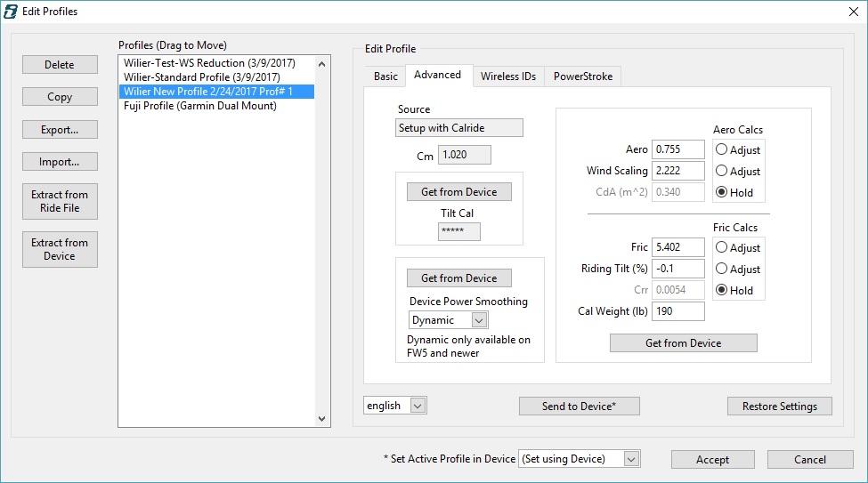Expand Set Active Profile in Device dropdown
868x483 pixels.
(631, 459)
